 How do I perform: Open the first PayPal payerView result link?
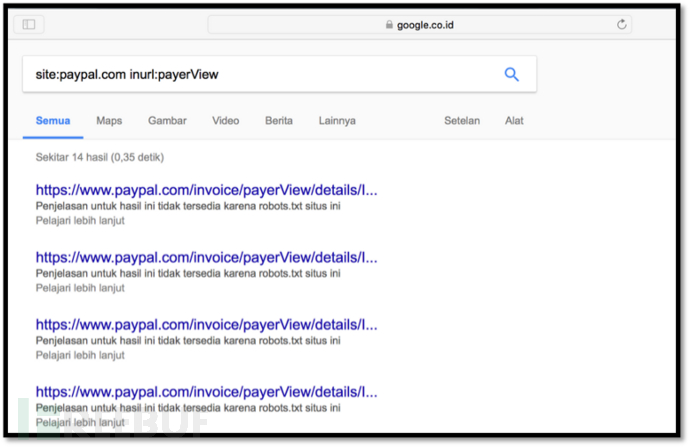click(x=206, y=190)
